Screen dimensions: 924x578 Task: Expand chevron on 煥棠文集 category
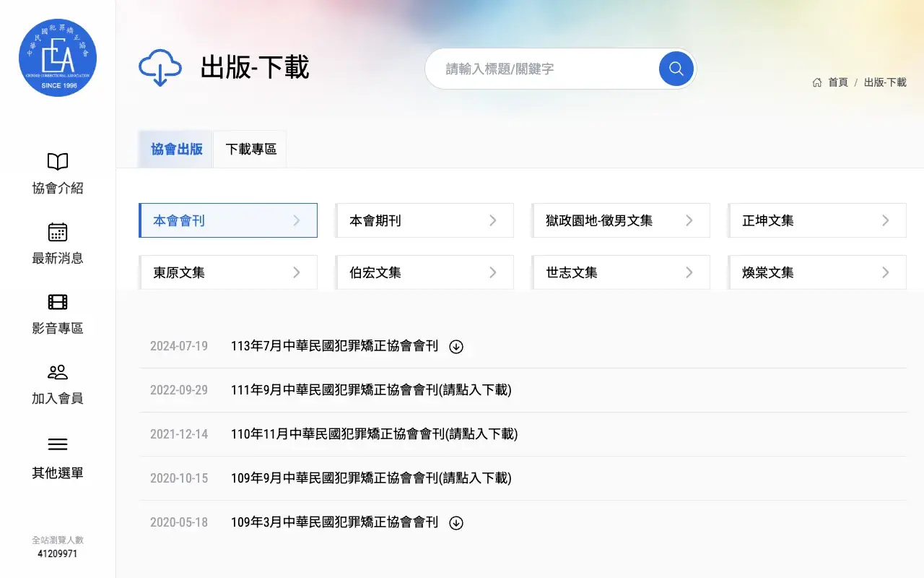click(886, 272)
